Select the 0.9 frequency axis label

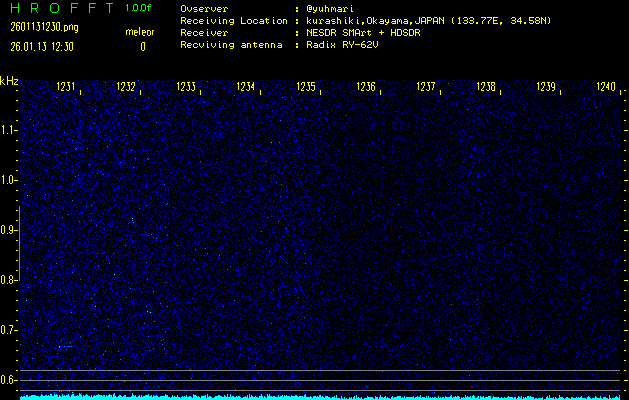[x=9, y=230]
